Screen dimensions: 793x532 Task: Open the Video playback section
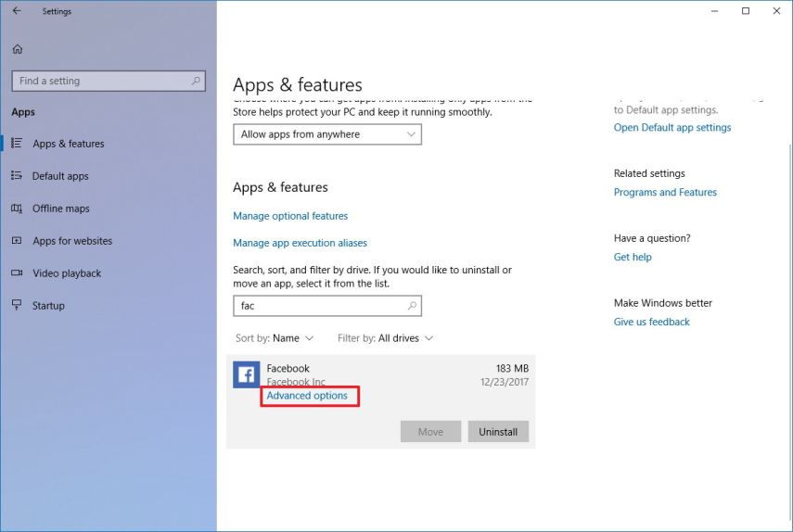67,273
